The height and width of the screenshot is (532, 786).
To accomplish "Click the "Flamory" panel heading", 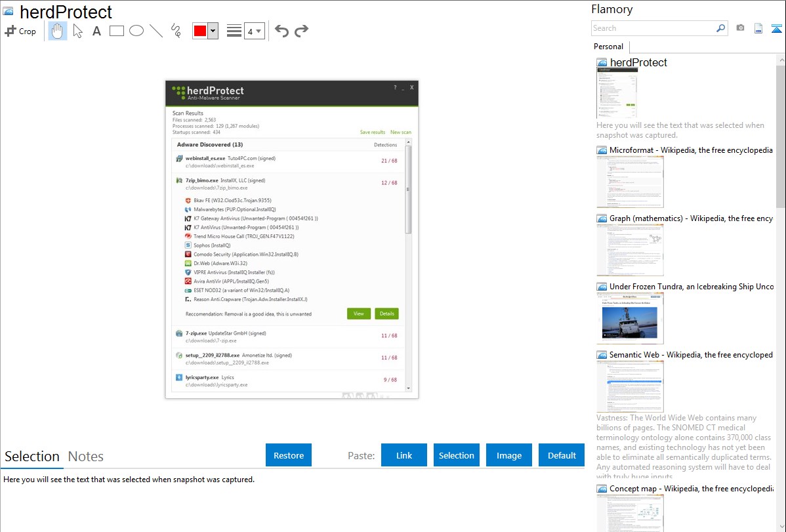I will pos(612,9).
